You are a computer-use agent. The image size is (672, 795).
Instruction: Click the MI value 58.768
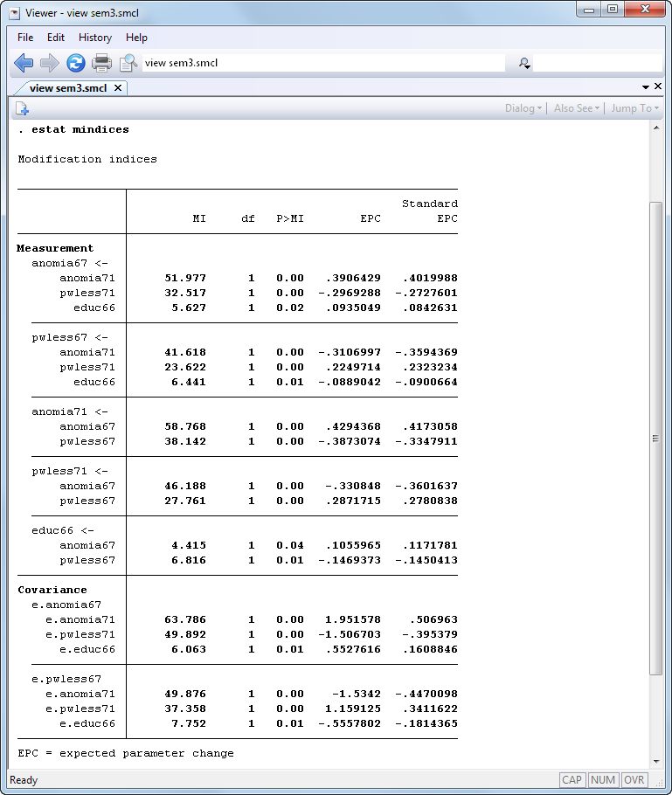(x=185, y=426)
